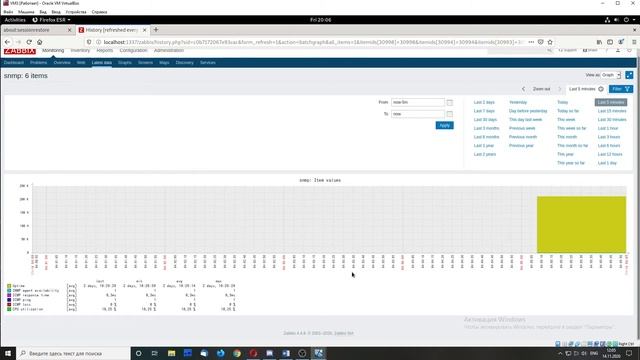
Task: Select the Last 2 days range
Action: [484, 102]
